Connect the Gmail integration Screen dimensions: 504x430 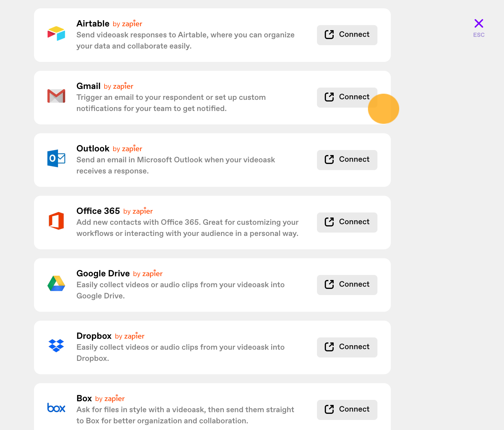click(x=347, y=98)
